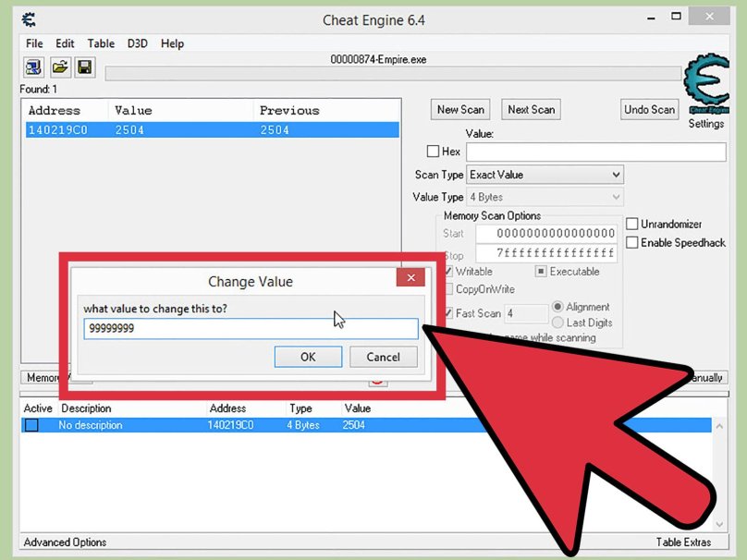The image size is (747, 560).
Task: Select a process using the computer icon
Action: (x=32, y=67)
